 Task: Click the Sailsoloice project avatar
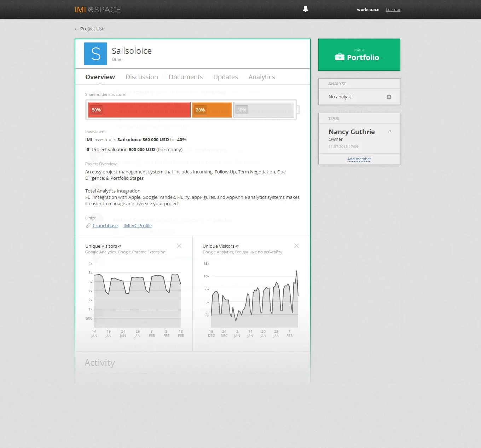point(95,54)
